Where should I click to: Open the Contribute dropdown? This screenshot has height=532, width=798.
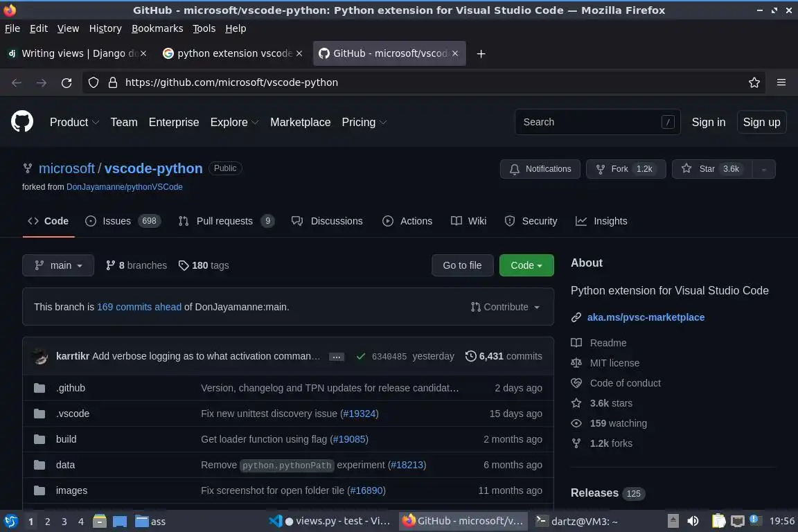pos(506,307)
